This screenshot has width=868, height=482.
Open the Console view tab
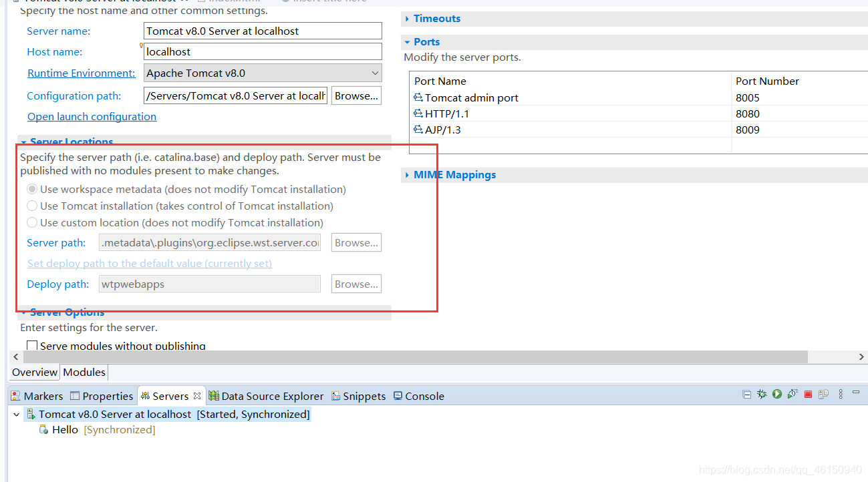tap(419, 396)
